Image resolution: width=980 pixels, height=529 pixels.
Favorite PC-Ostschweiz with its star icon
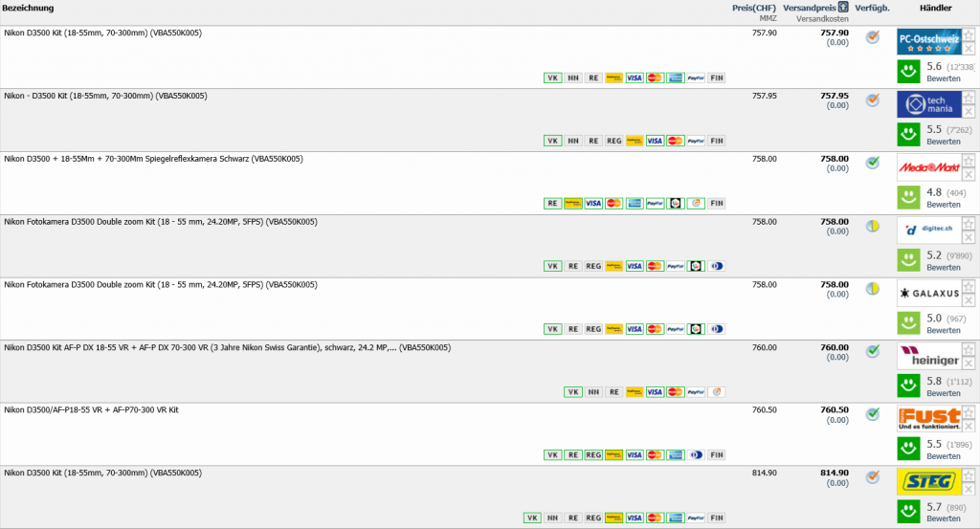pyautogui.click(x=969, y=35)
